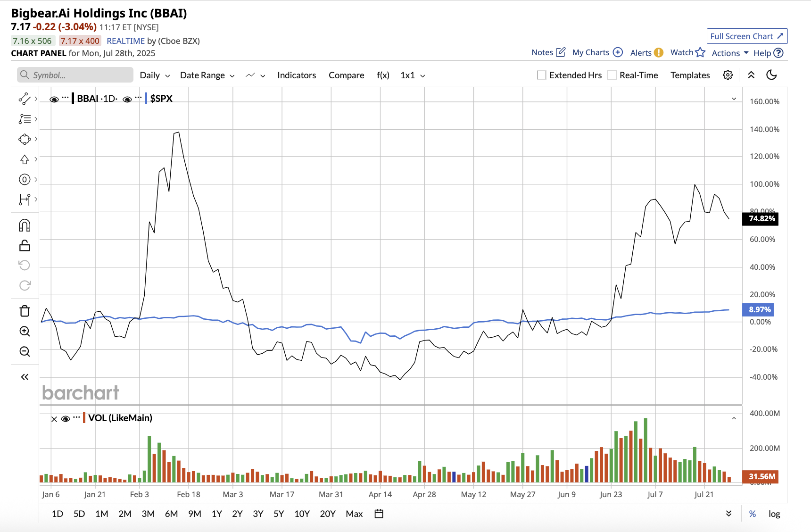Switch to percent scale

click(753, 514)
